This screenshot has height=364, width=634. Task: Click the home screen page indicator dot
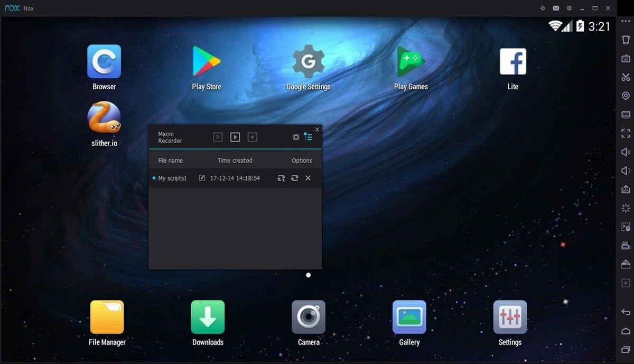tap(309, 275)
